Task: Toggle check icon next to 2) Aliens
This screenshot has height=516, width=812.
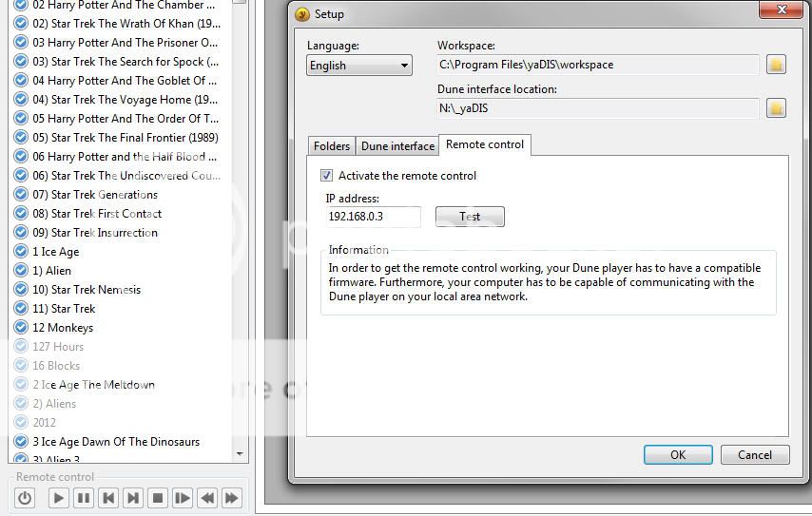Action: [x=21, y=403]
